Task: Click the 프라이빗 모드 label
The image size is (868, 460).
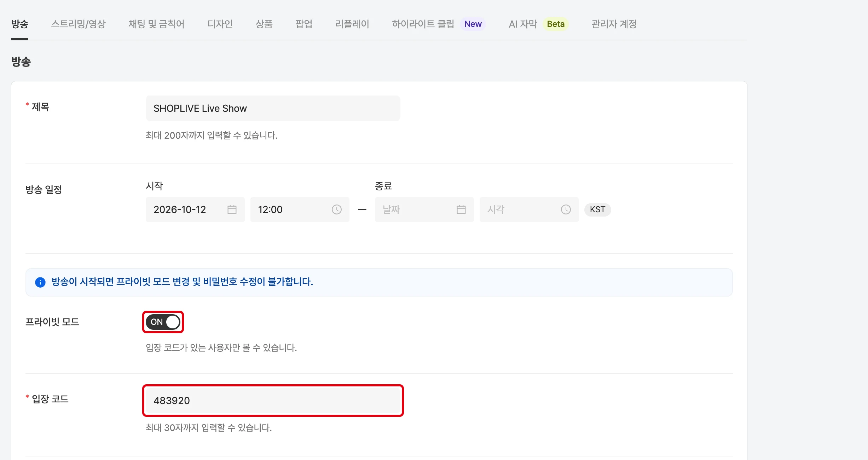Action: click(x=52, y=322)
